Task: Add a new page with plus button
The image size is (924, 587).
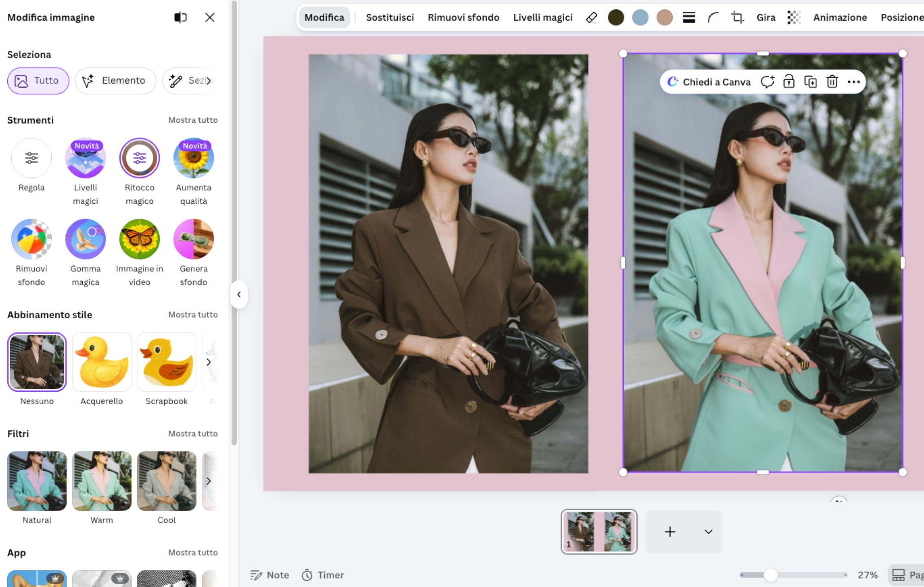Action: click(x=670, y=532)
